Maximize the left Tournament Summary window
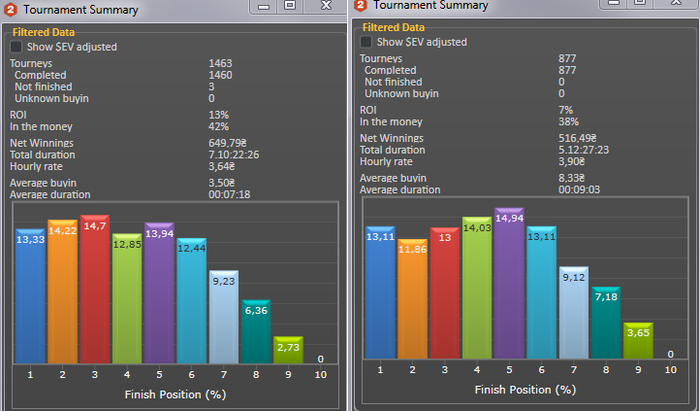 click(x=290, y=6)
